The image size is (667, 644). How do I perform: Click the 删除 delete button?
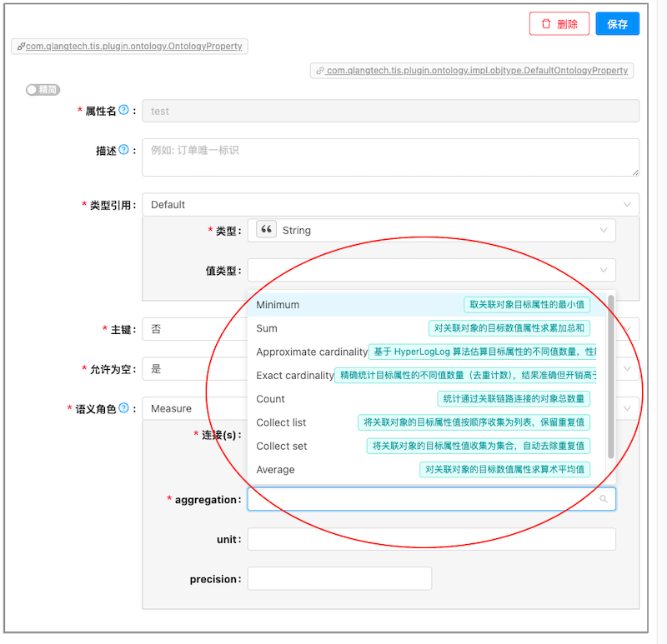coord(559,24)
